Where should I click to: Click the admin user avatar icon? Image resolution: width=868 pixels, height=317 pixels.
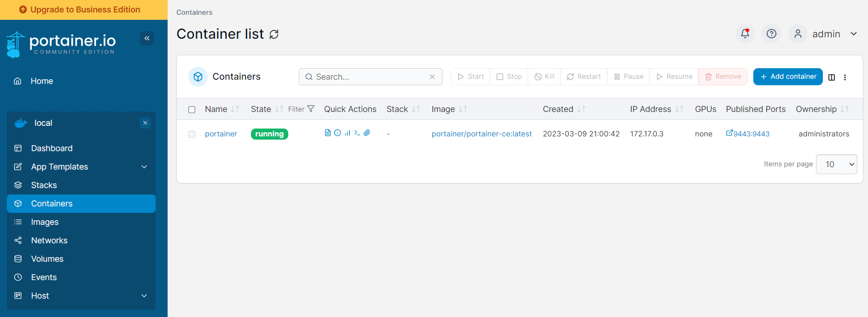798,34
